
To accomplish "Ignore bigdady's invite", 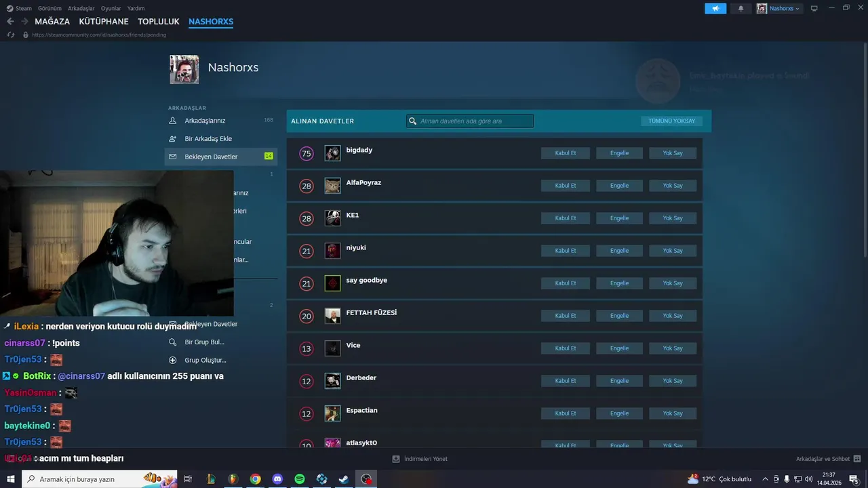I will tap(673, 153).
